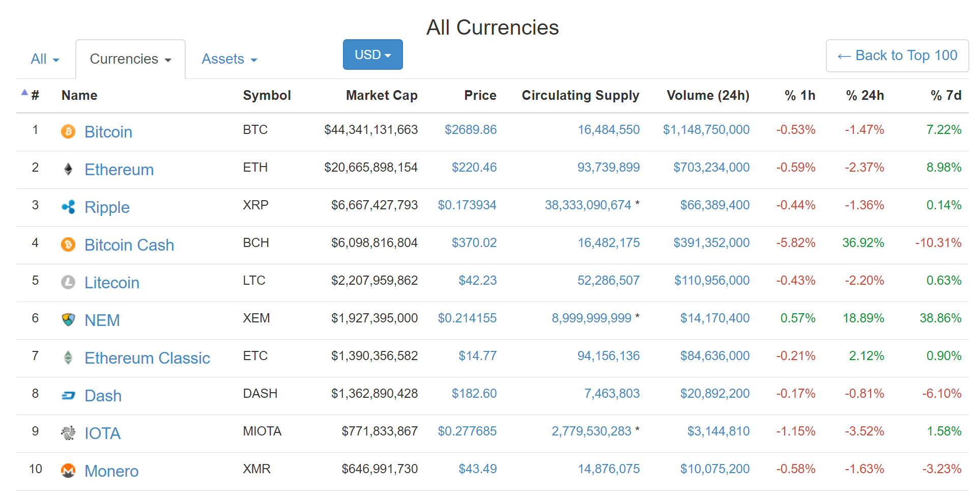Select Bitcoin market cap $44,341,131,663
This screenshot has width=980, height=491.
(x=371, y=130)
